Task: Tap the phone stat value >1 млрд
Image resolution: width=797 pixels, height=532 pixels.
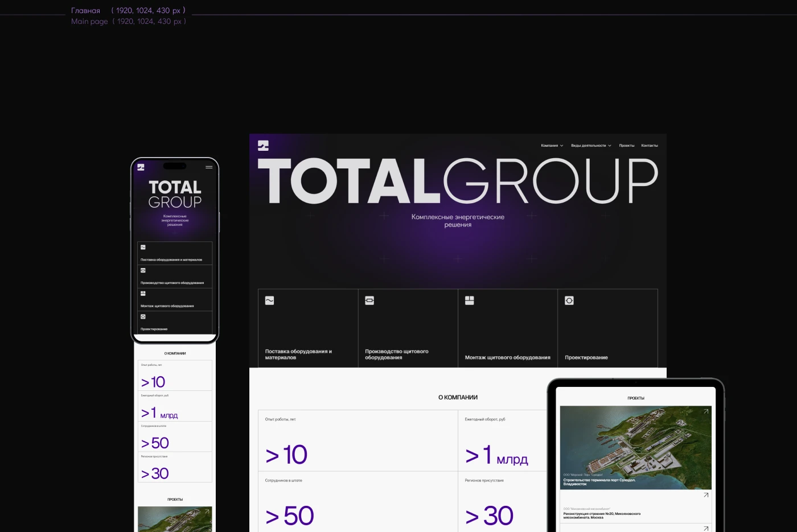Action: coord(159,413)
